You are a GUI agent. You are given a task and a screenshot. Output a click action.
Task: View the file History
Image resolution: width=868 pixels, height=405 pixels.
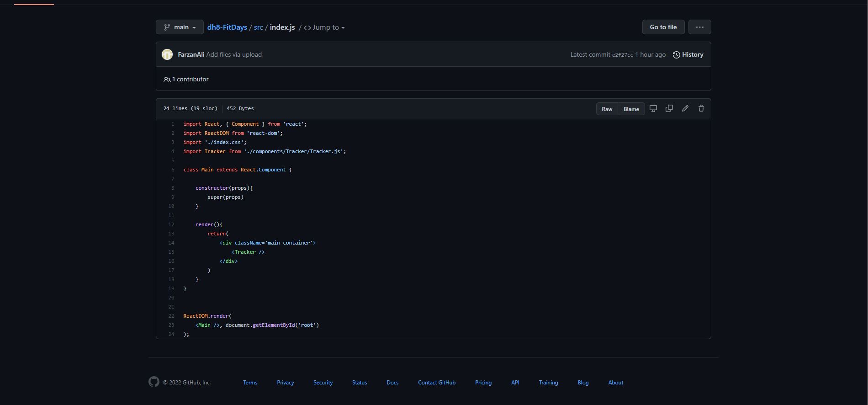(688, 54)
